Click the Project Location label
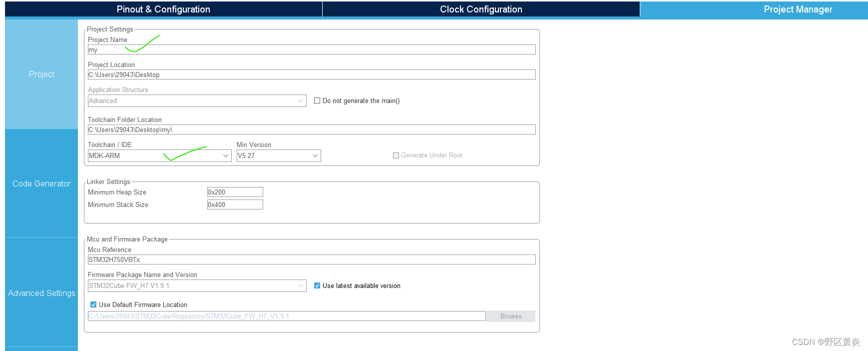The height and width of the screenshot is (351, 868). 111,64
